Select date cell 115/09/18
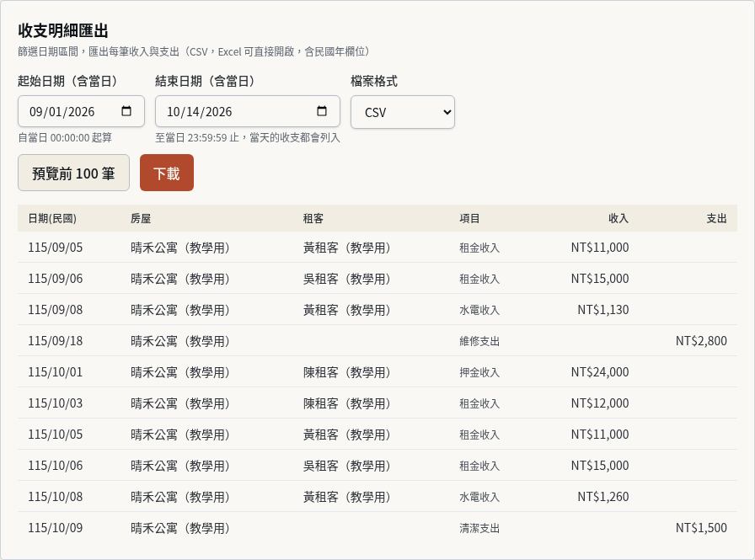The height and width of the screenshot is (560, 755). pos(56,341)
